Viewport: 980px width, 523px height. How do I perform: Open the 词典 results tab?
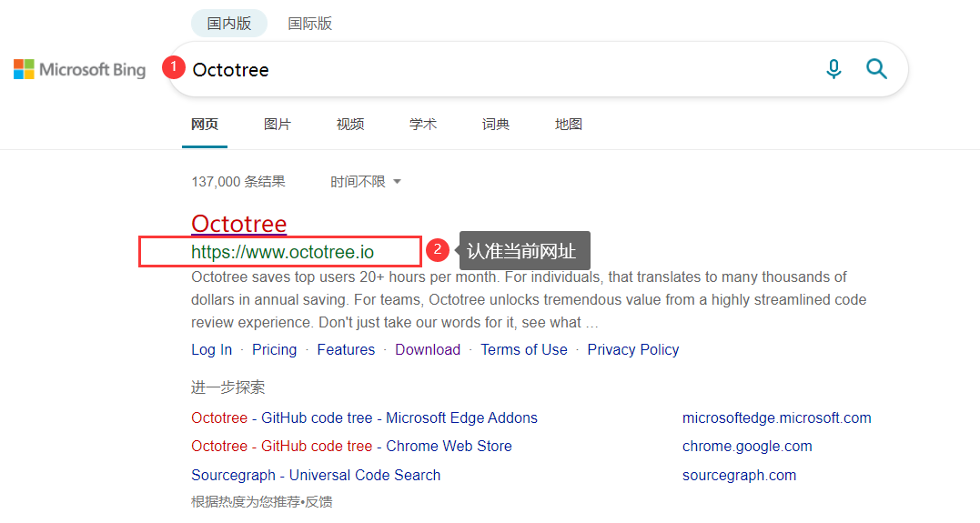[x=496, y=125]
